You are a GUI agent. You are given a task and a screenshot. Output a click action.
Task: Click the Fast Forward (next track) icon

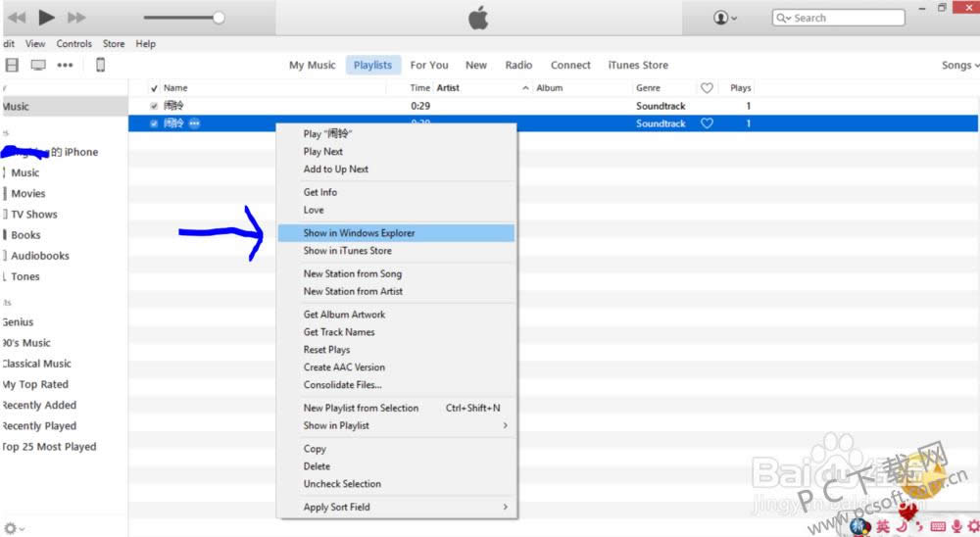click(76, 18)
